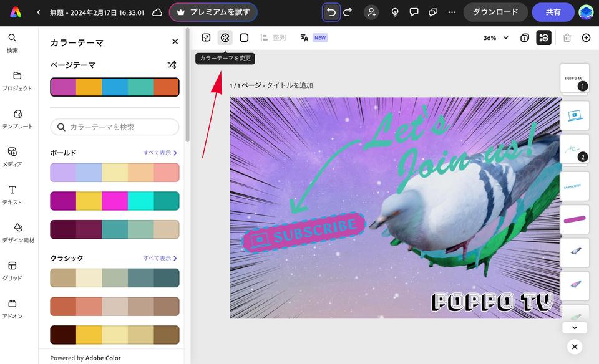599x364 pixels.
Task: Click the Try Premium button
Action: (213, 12)
